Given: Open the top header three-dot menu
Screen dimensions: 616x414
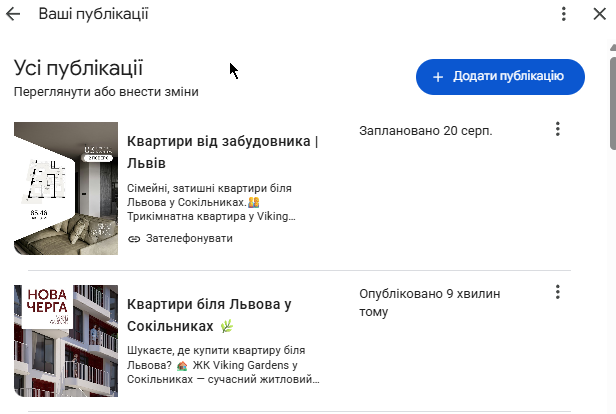Looking at the screenshot, I should tap(564, 14).
